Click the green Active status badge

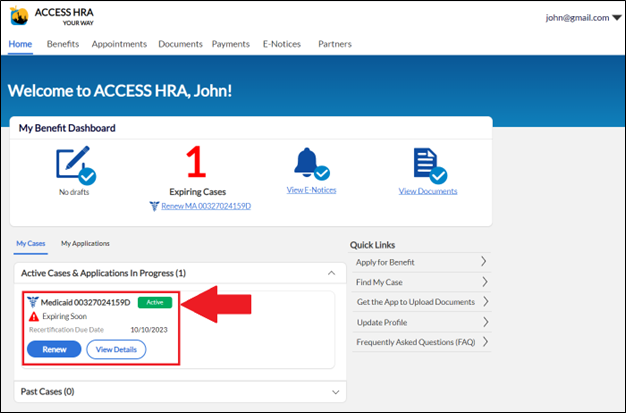point(155,302)
